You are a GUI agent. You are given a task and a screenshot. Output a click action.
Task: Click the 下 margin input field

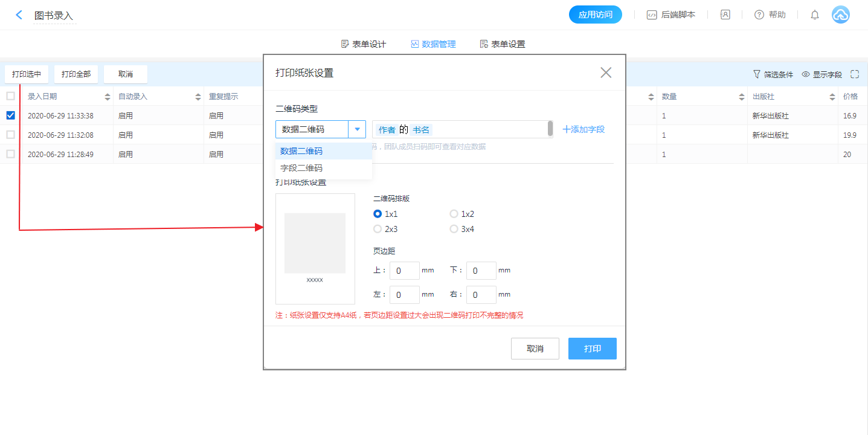(481, 271)
